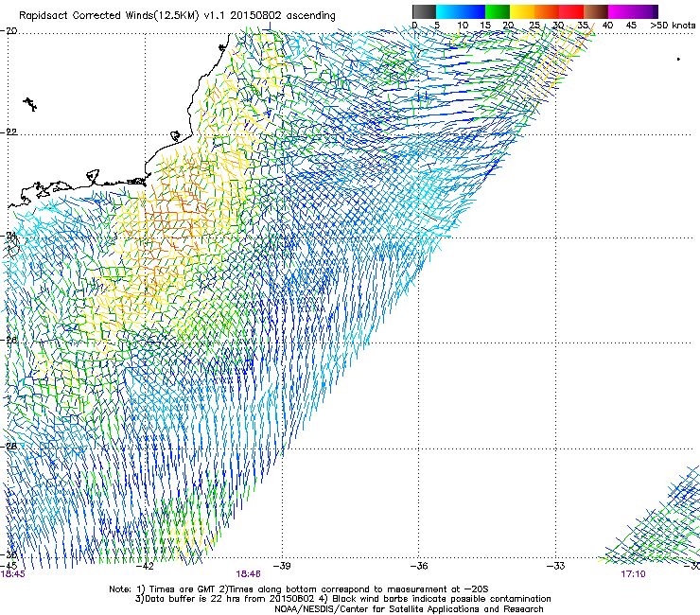Click the legend tick label '25'
Screen dimensions: 700x615
point(534,26)
